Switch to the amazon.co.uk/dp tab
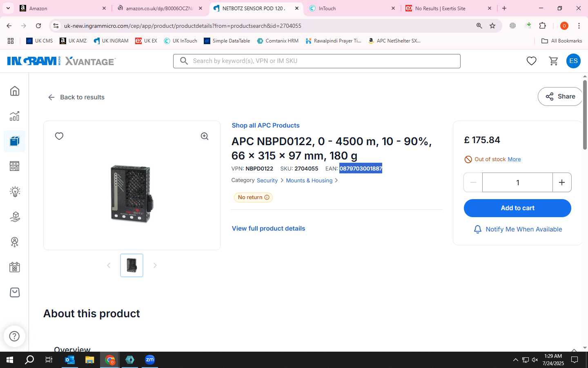Viewport: 588px width, 368px height. click(160, 8)
